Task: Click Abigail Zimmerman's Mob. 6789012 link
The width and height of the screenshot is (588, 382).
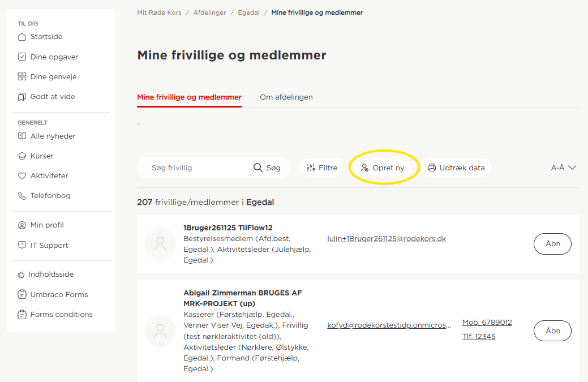Action: (487, 323)
